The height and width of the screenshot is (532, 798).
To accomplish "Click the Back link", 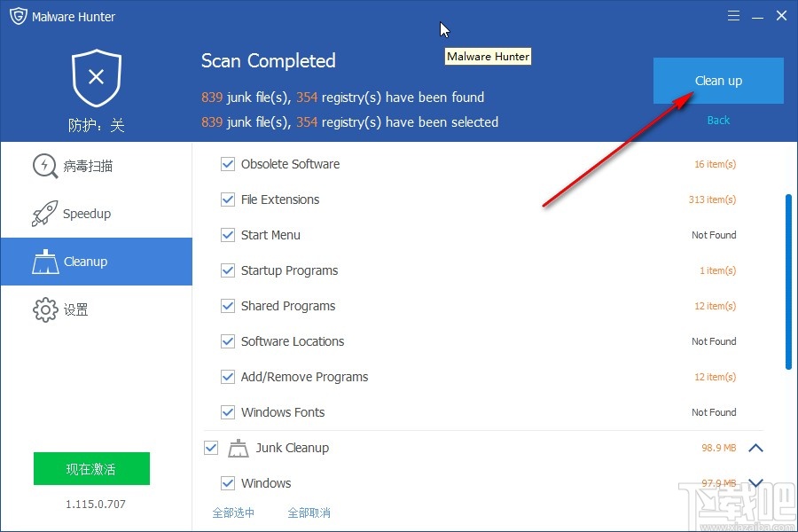I will [x=717, y=120].
